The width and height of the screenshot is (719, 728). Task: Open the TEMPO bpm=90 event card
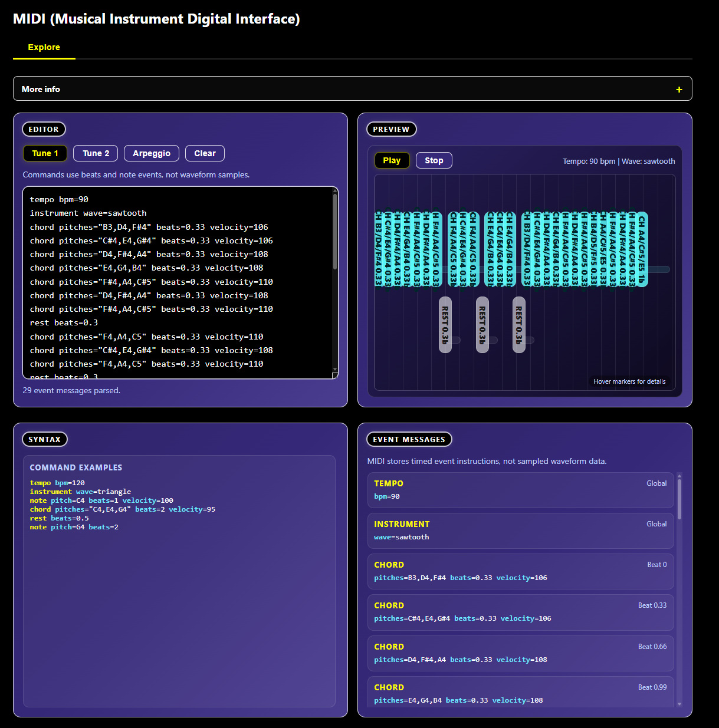520,490
